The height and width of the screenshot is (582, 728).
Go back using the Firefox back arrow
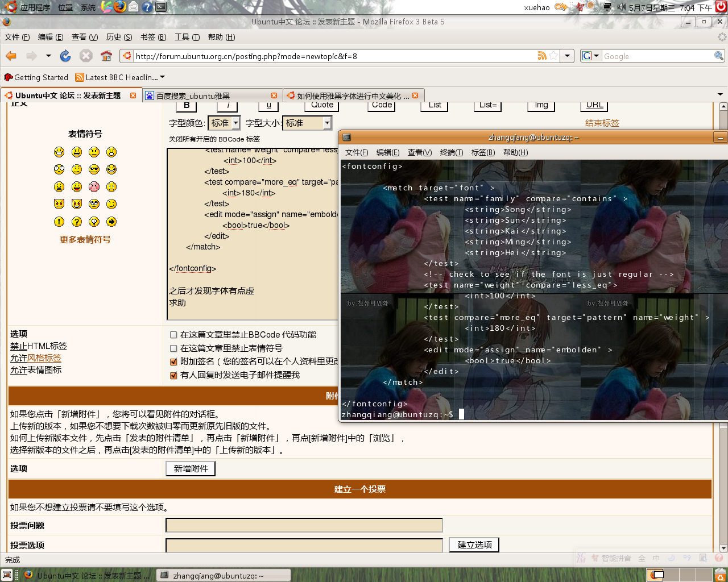tap(11, 56)
